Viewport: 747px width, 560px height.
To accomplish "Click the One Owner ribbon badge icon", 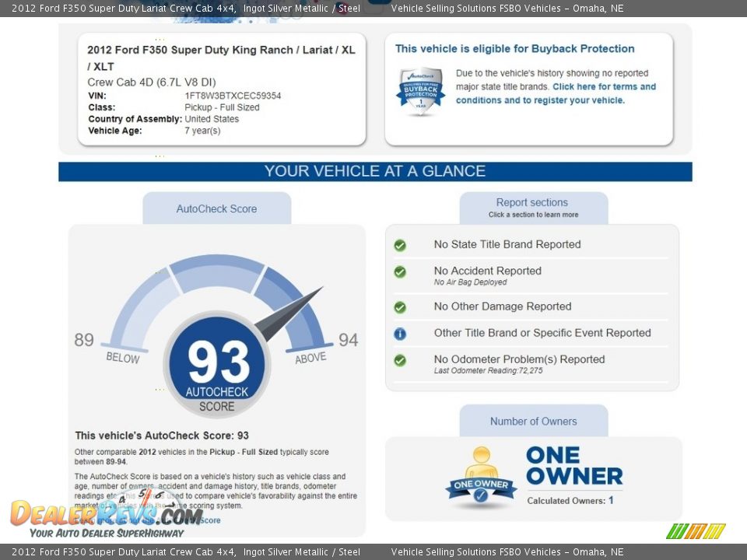I will point(481,477).
